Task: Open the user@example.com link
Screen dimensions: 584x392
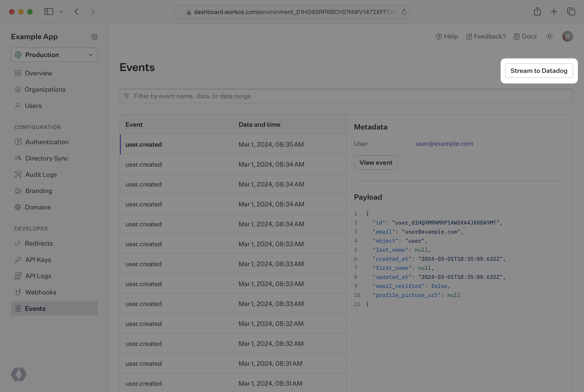Action: [x=444, y=143]
